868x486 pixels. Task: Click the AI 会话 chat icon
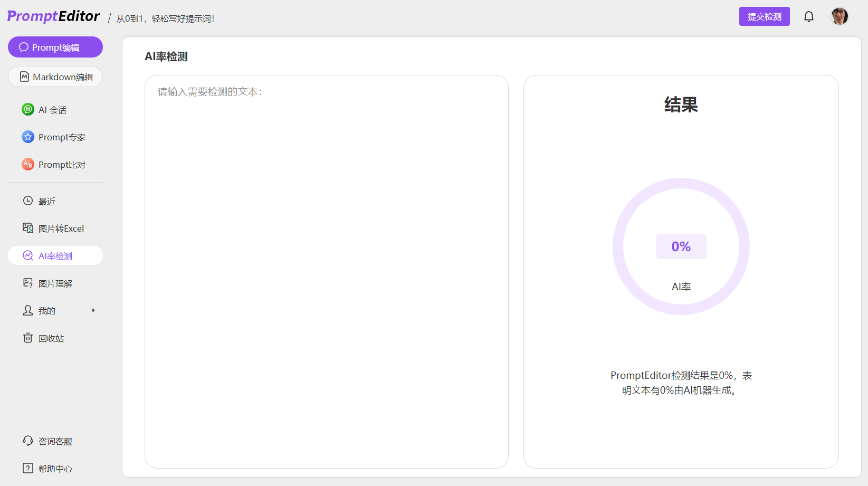(x=28, y=110)
